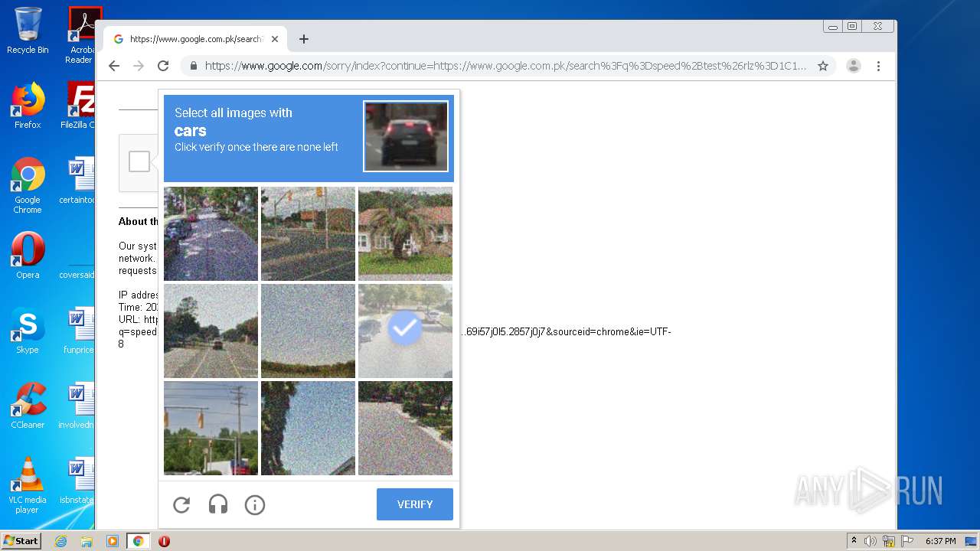
Task: Open the funprice Word document
Action: [x=78, y=331]
